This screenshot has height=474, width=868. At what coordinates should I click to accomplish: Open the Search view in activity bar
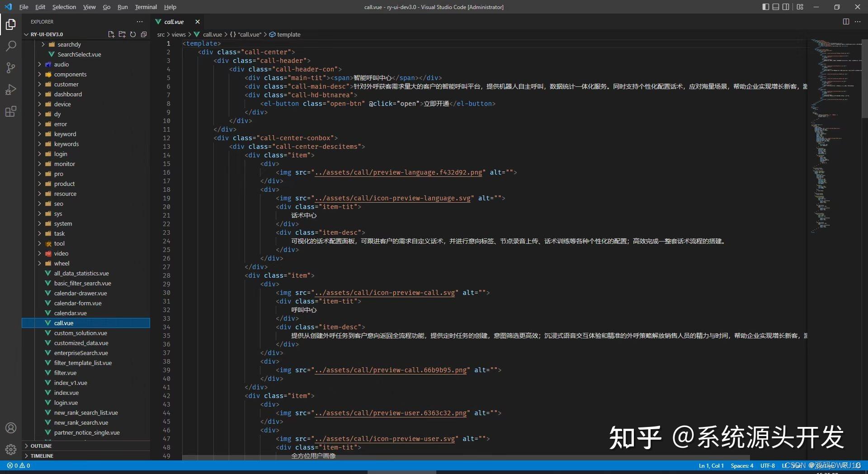(x=11, y=46)
